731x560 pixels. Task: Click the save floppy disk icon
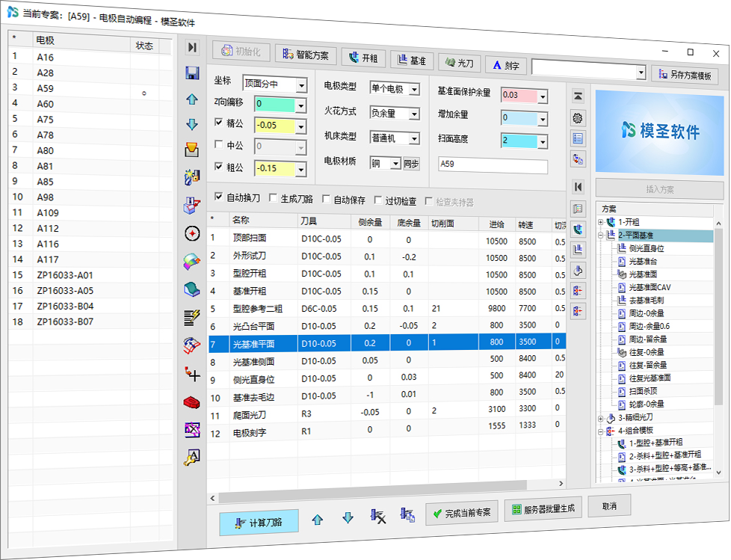pos(192,73)
